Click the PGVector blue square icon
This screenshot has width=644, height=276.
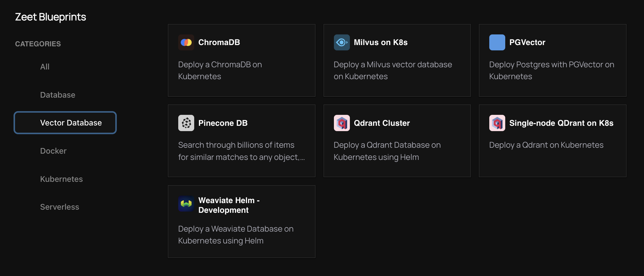[497, 42]
